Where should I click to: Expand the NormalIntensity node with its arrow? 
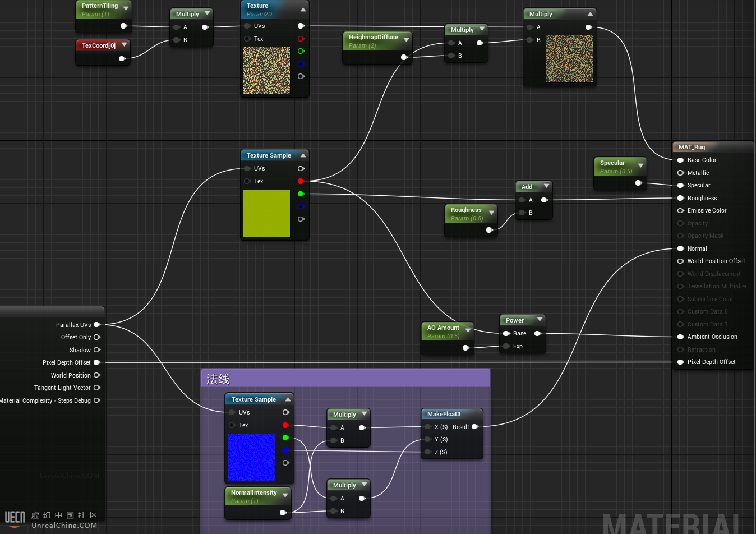[x=285, y=495]
